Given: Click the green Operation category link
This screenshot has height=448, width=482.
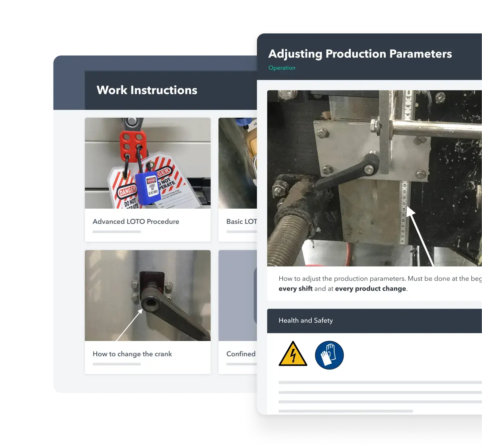Looking at the screenshot, I should [282, 68].
